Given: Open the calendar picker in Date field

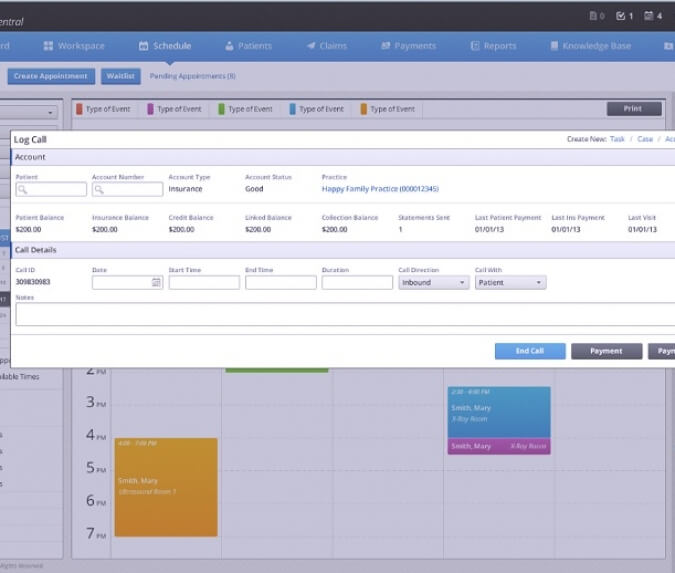Looking at the screenshot, I should [156, 283].
